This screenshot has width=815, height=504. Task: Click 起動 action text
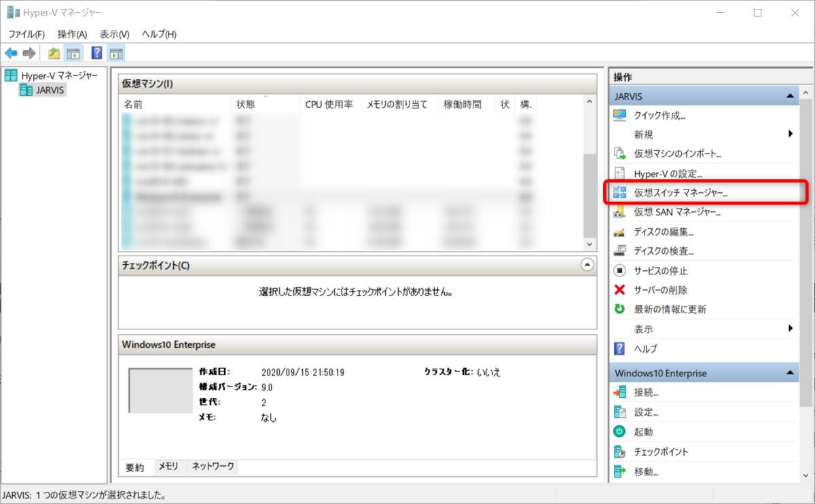[x=643, y=432]
